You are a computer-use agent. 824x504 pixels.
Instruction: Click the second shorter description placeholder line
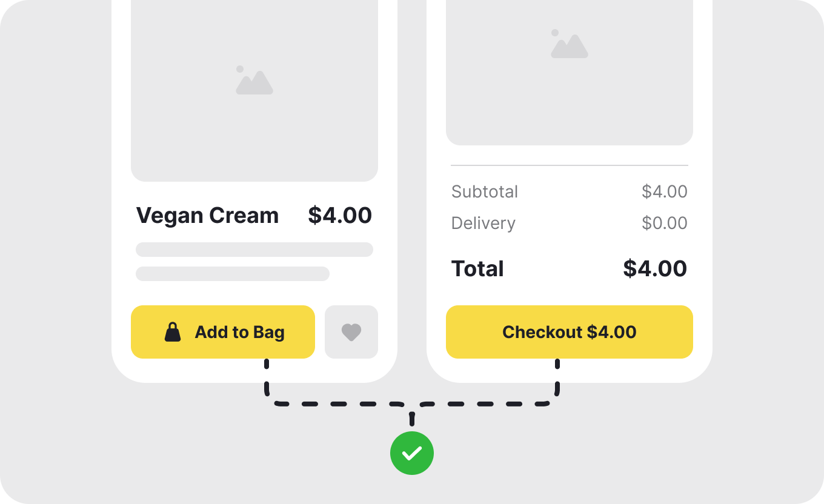coord(233,274)
